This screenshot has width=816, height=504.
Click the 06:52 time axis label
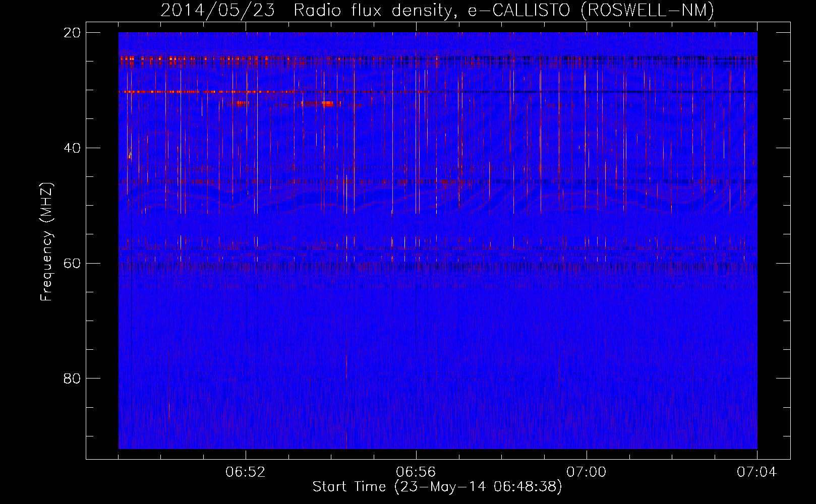point(246,472)
